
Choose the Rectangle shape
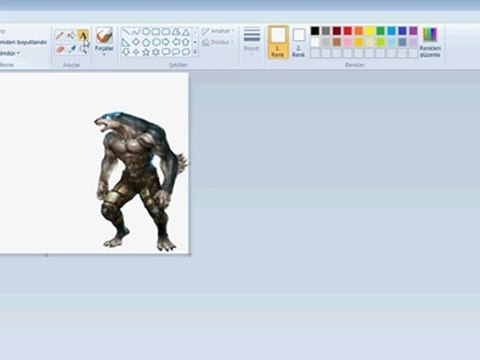(x=156, y=32)
